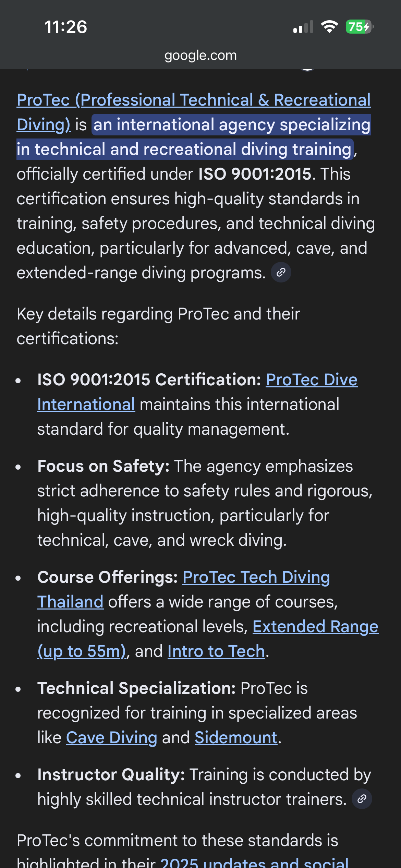Image resolution: width=401 pixels, height=868 pixels.
Task: Open the ProTec Tech Diving Thailand link
Action: click(256, 577)
